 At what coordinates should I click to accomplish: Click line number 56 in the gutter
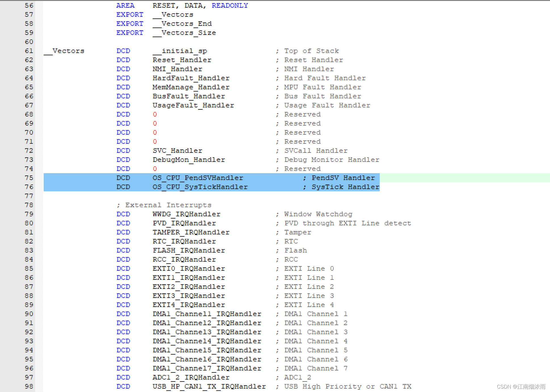29,5
